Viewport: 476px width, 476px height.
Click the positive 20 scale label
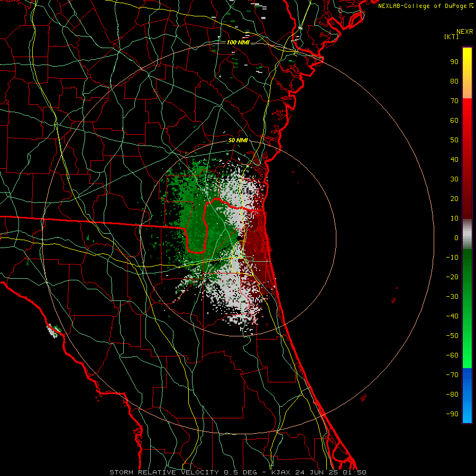pos(454,198)
